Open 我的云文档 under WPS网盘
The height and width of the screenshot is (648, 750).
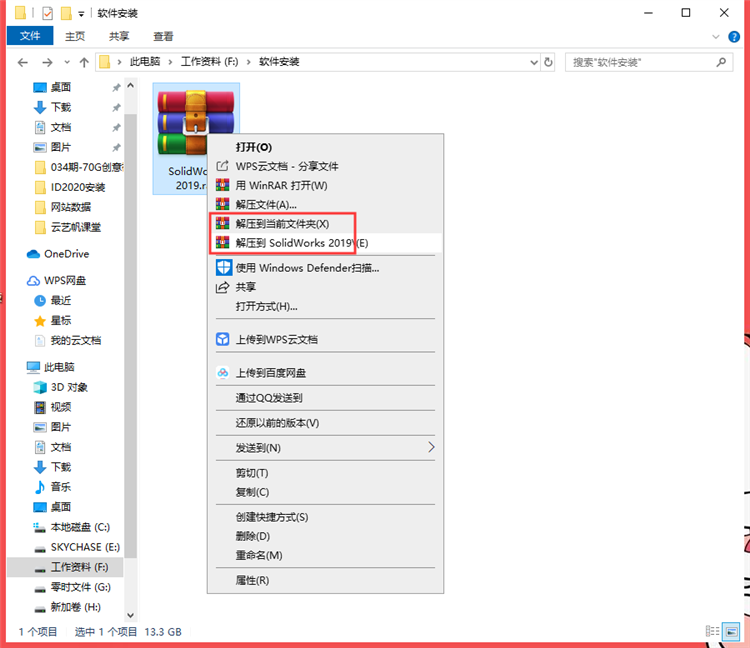click(68, 340)
